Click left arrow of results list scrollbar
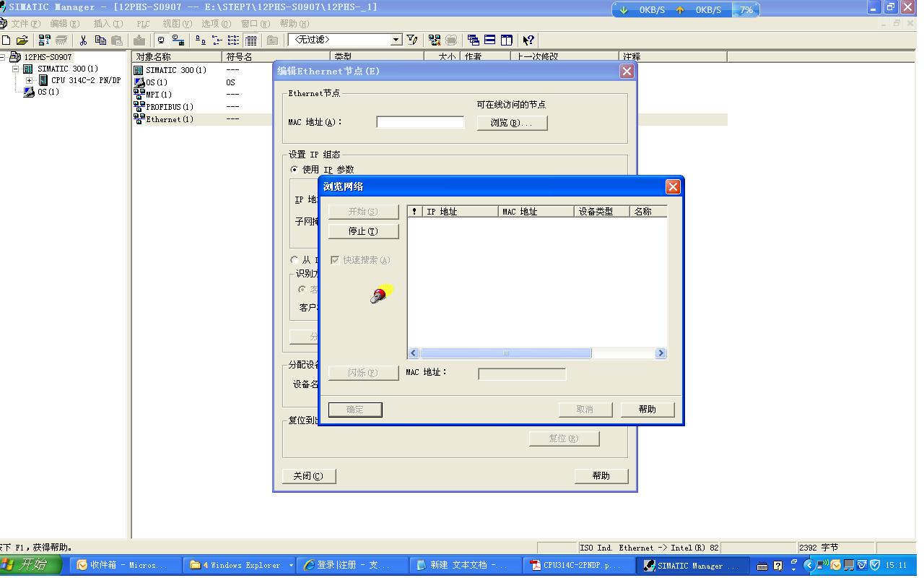Screen dimensions: 924x578 (x=414, y=353)
